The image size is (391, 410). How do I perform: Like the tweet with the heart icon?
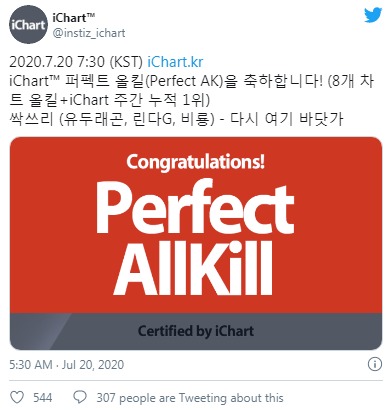17,397
